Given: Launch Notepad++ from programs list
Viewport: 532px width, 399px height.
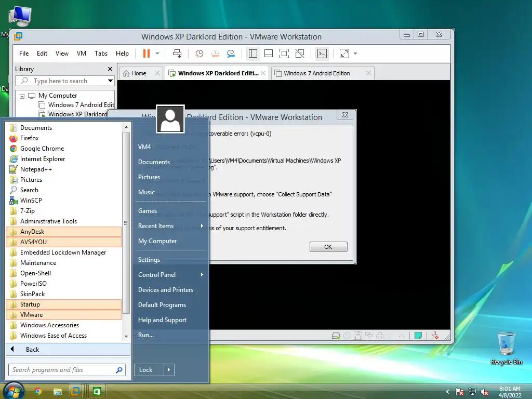Looking at the screenshot, I should [x=64, y=169].
